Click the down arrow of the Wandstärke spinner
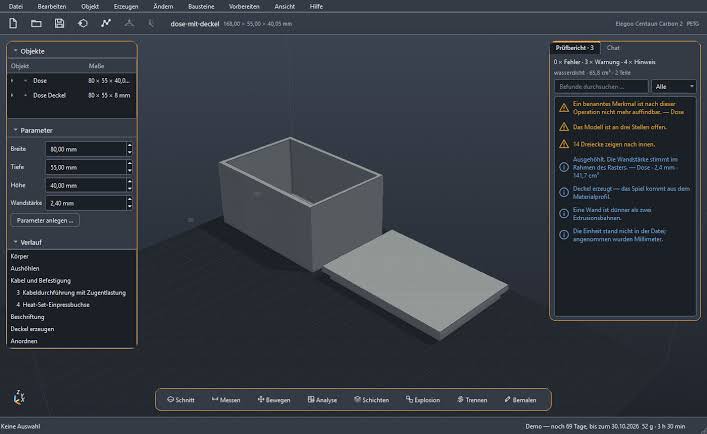 130,206
